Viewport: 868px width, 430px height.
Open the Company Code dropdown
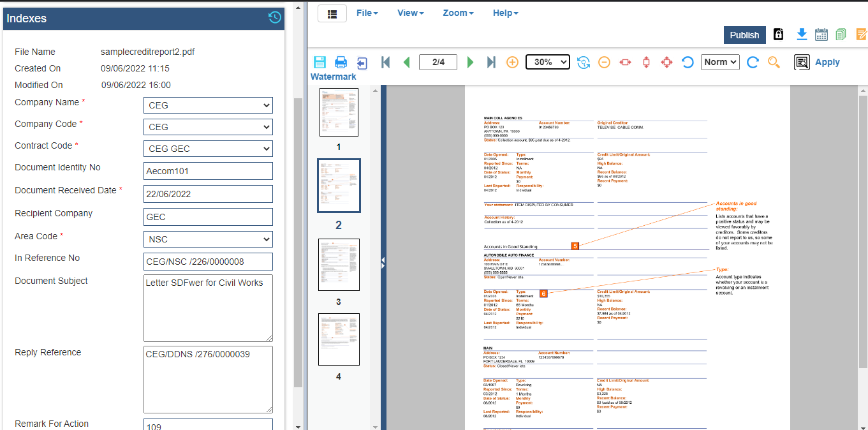click(x=208, y=127)
